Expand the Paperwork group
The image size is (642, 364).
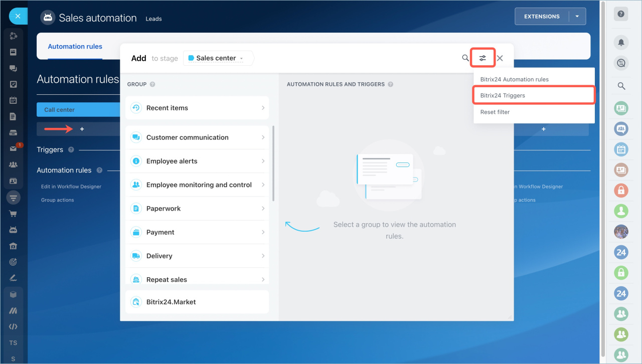(x=197, y=209)
